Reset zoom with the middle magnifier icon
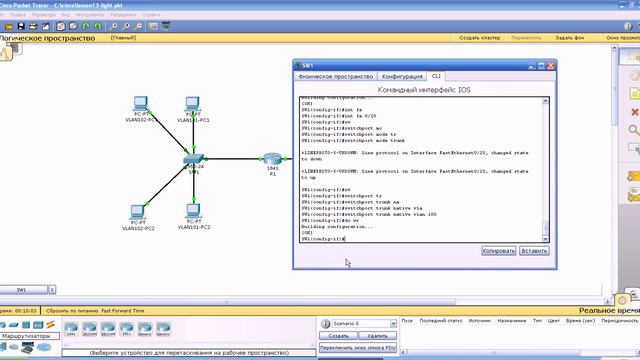The height and width of the screenshot is (360, 640). pyautogui.click(x=126, y=27)
